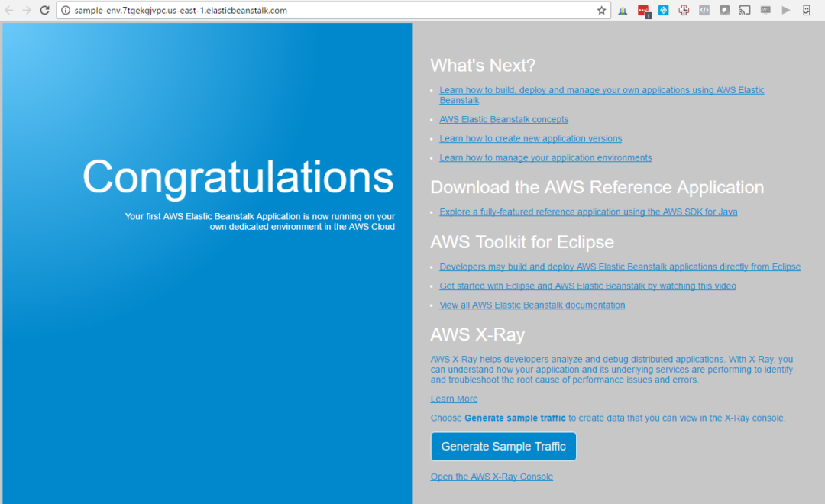Click the address bar showing the elasticbeanstalk.com URL
The image size is (825, 504).
328,11
